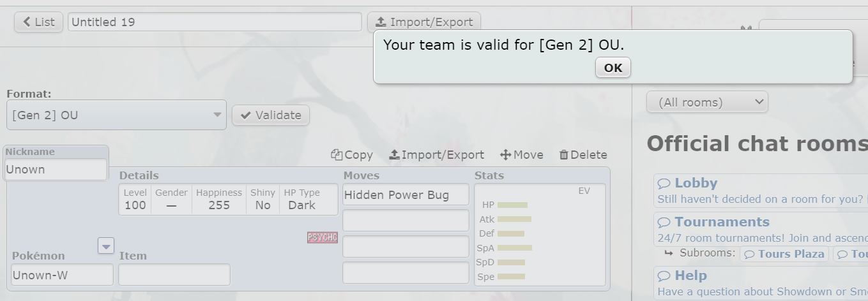Image resolution: width=868 pixels, height=301 pixels.
Task: Click the arrow above the Pokémon field
Action: coord(106,246)
